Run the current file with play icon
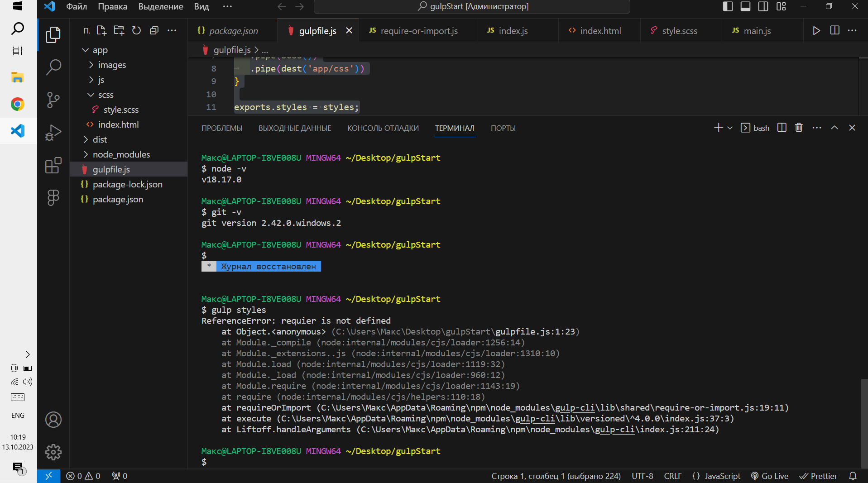868x483 pixels. [816, 30]
